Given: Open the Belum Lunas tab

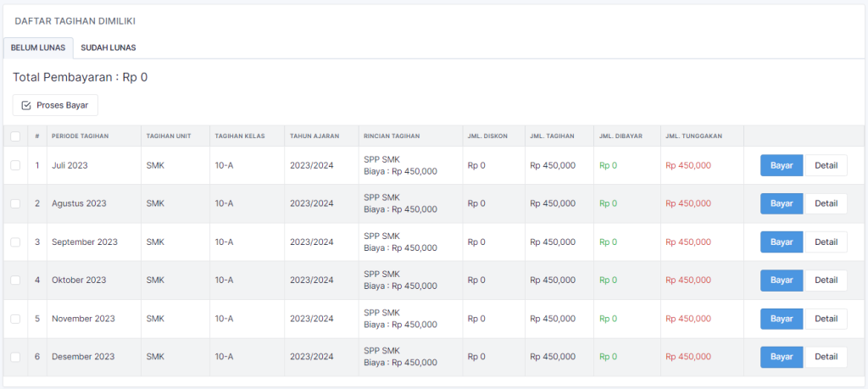Looking at the screenshot, I should 38,48.
